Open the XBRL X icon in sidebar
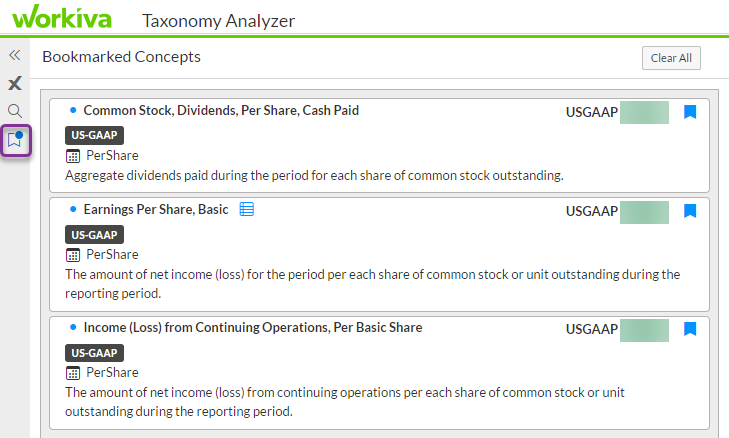The height and width of the screenshot is (438, 729). [15, 83]
